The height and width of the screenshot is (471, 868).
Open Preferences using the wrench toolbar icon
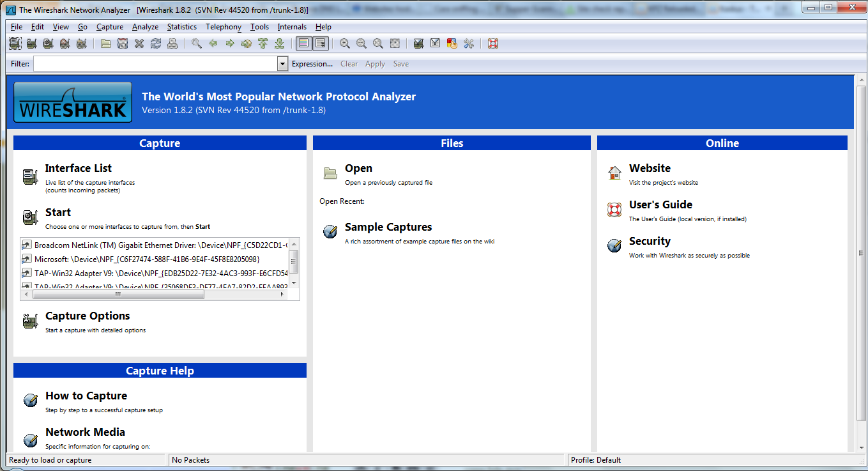[x=469, y=43]
